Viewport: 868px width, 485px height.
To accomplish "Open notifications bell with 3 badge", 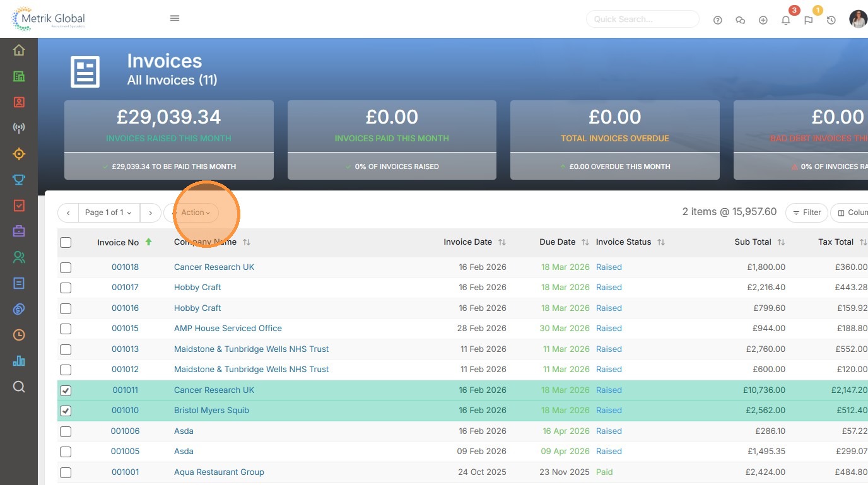I will click(x=786, y=20).
